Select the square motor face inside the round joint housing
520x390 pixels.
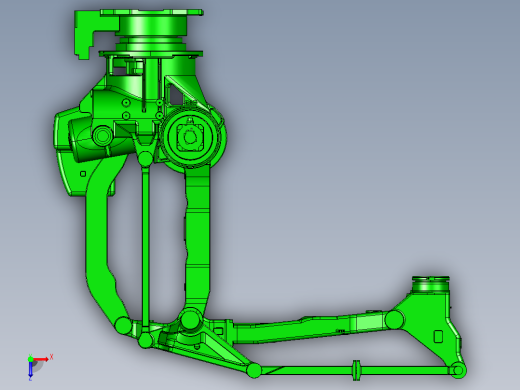click(x=190, y=137)
